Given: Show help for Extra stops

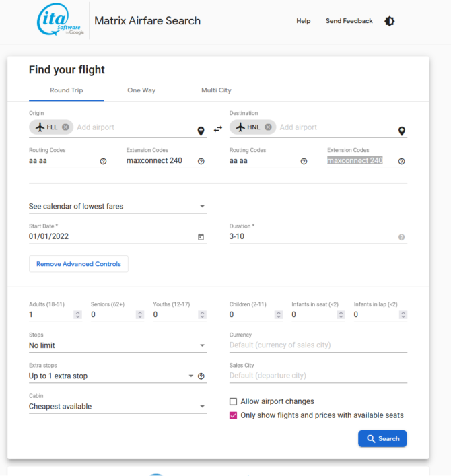Looking at the screenshot, I should pos(201,376).
